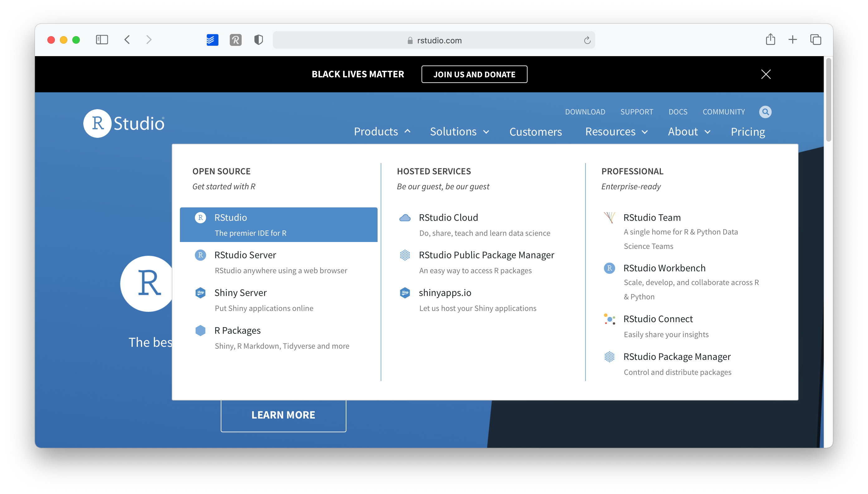Screen dimensions: 868x494
Task: Open RStudio Team menu entry
Action: tap(687, 231)
